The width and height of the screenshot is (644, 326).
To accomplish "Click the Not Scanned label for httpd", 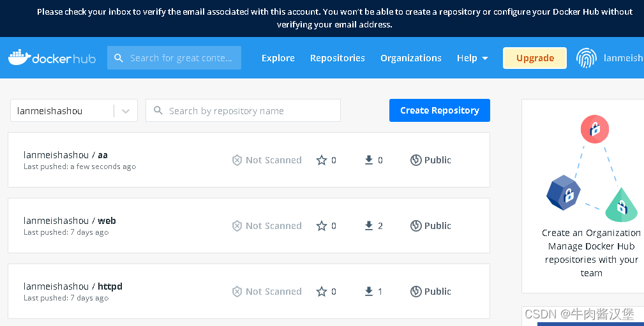I will coord(274,292).
